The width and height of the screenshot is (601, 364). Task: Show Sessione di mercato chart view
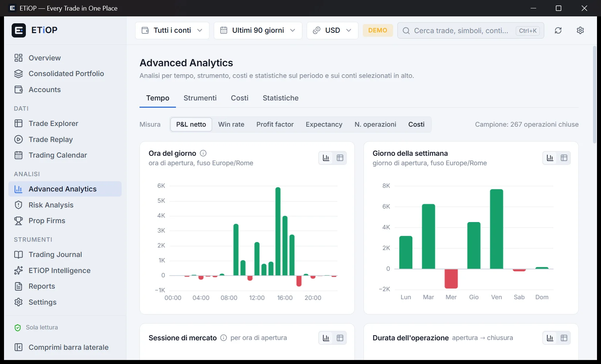326,338
